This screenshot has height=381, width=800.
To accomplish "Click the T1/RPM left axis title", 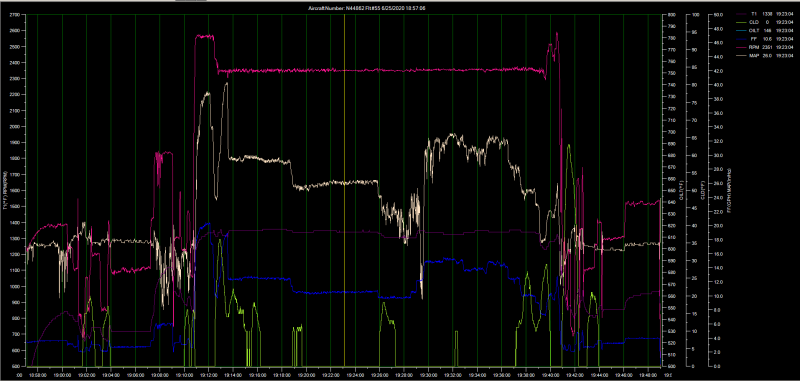I will pyautogui.click(x=5, y=190).
